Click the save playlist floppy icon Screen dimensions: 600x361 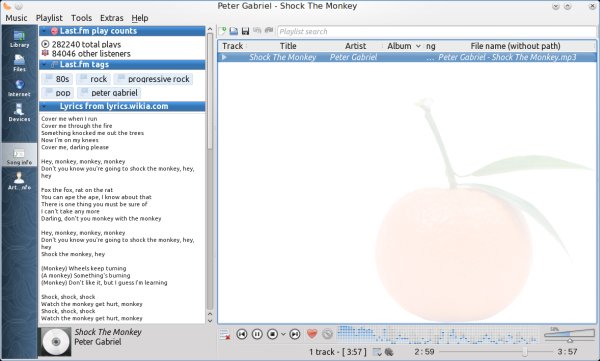(x=245, y=31)
